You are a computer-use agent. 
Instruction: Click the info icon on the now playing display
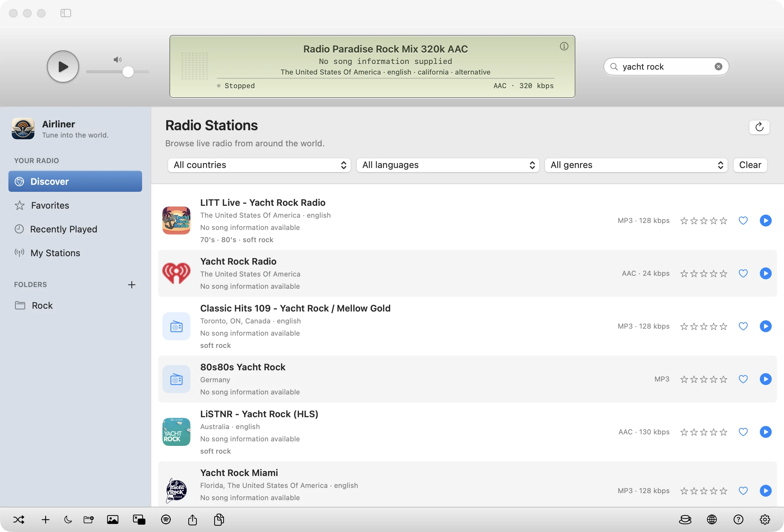[x=564, y=46]
